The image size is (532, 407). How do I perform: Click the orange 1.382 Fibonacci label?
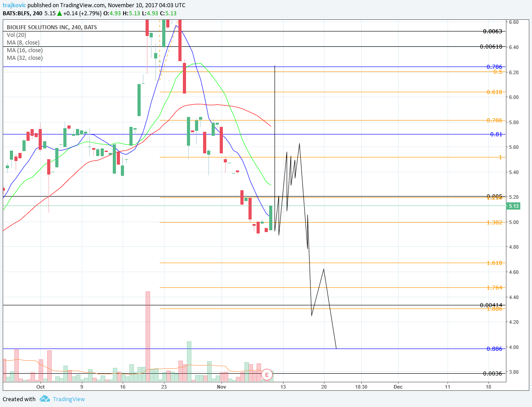(x=494, y=222)
